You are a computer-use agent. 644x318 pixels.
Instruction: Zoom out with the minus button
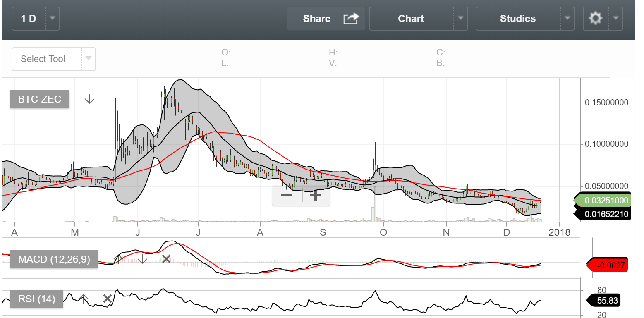tap(287, 196)
